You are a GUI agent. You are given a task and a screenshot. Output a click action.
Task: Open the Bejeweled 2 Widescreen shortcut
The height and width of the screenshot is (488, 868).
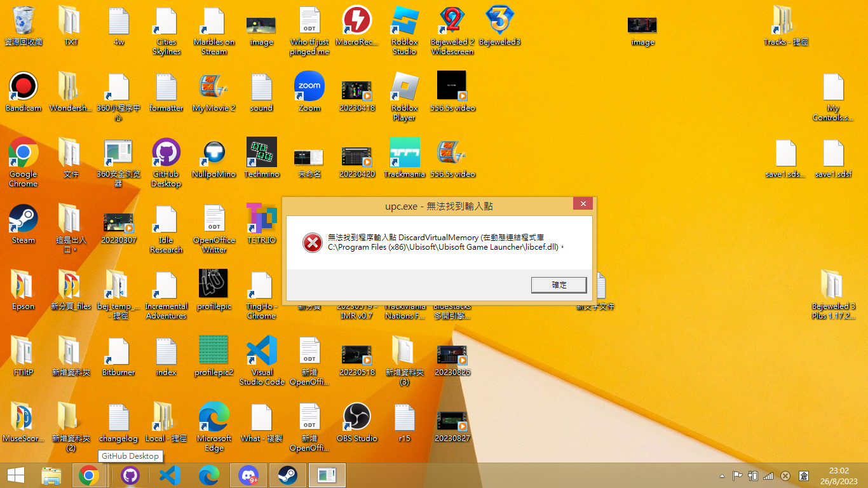coord(452,20)
